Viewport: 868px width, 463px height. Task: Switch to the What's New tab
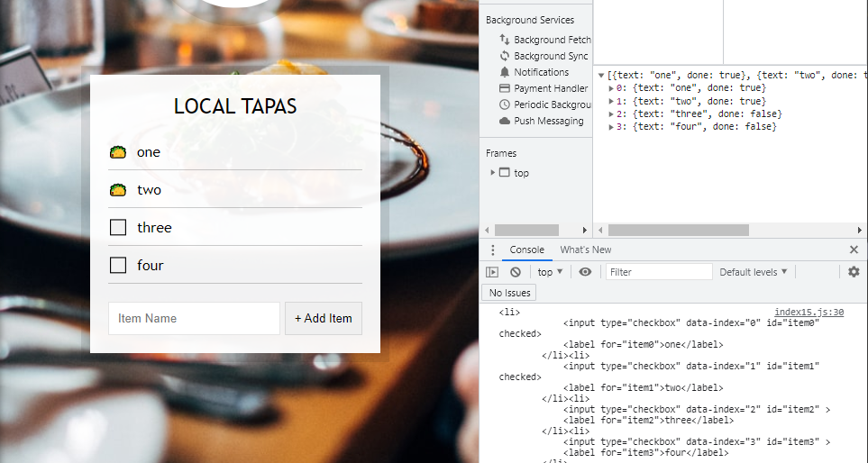(586, 250)
